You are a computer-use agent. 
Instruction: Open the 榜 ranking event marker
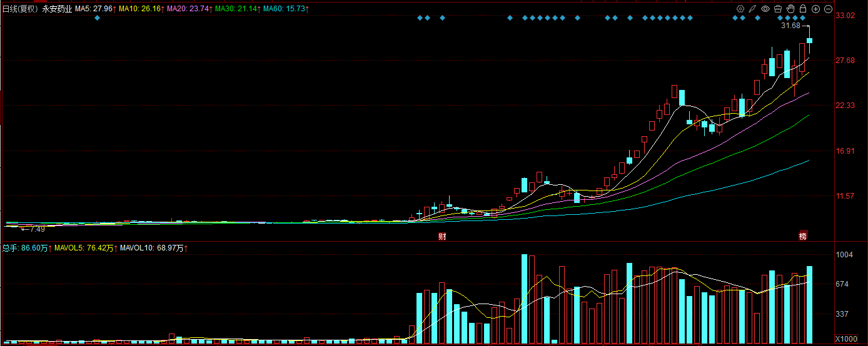click(802, 236)
